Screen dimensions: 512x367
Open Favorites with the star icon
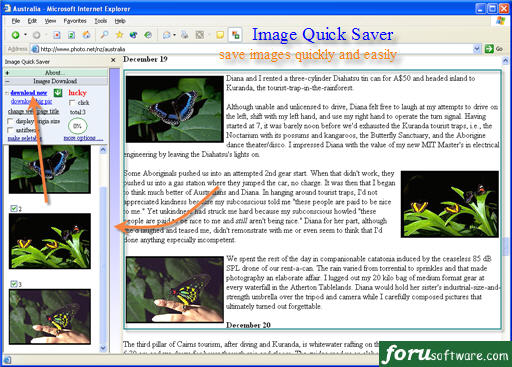pyautogui.click(x=119, y=35)
